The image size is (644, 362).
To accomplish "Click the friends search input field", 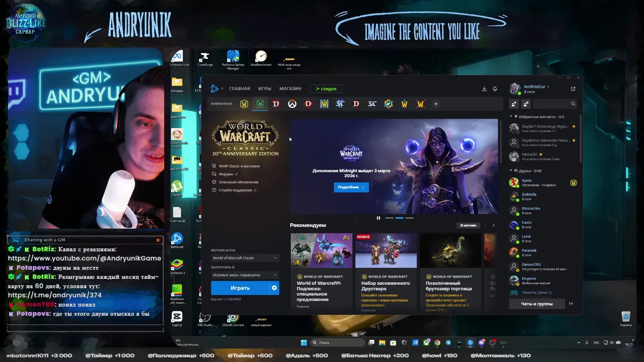I will [x=555, y=104].
